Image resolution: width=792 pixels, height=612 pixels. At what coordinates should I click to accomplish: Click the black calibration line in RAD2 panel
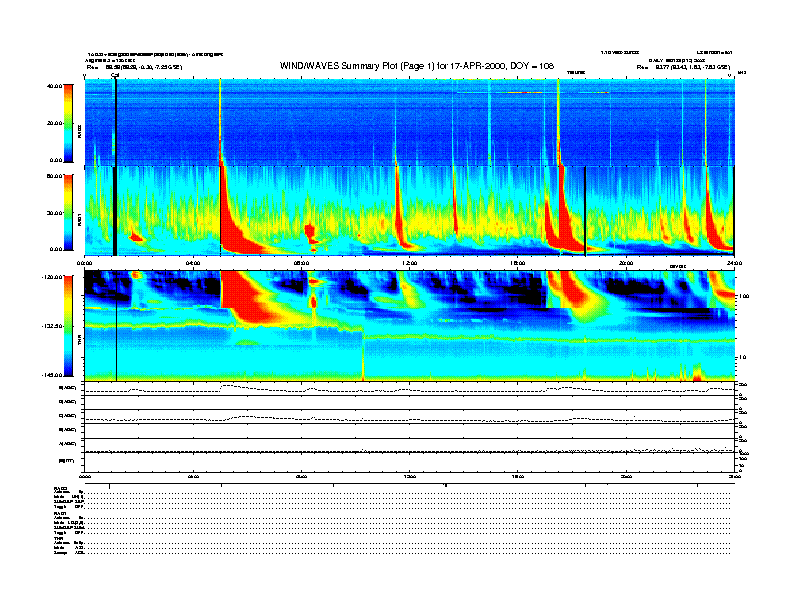(x=116, y=122)
